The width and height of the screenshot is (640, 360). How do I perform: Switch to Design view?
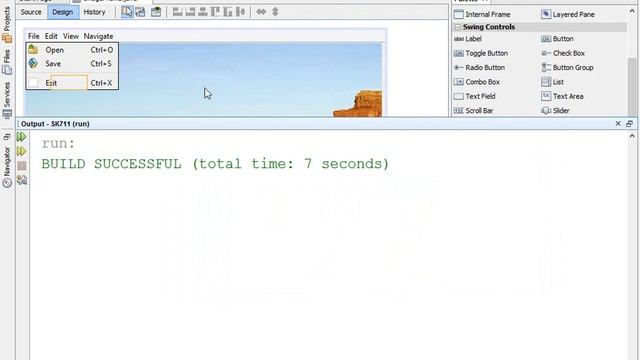(x=62, y=12)
